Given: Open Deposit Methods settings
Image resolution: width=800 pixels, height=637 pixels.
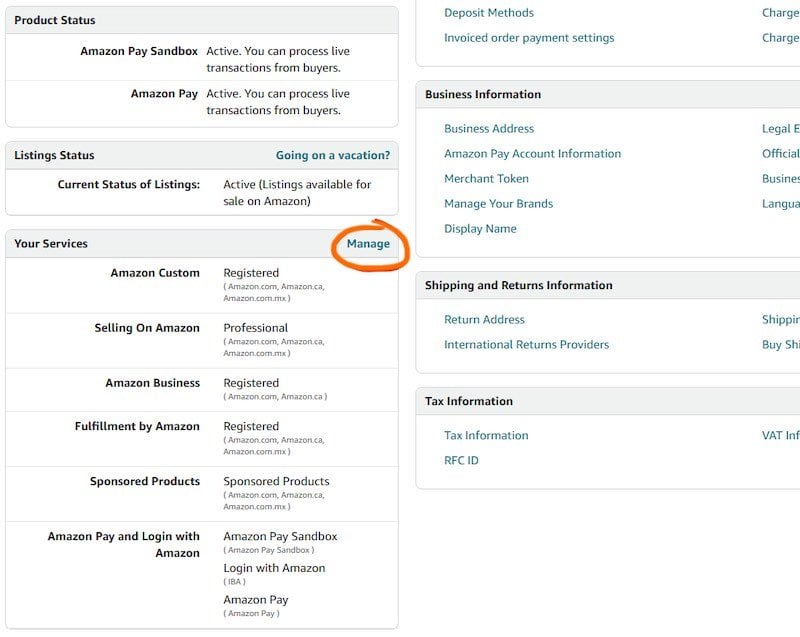Looking at the screenshot, I should (489, 13).
